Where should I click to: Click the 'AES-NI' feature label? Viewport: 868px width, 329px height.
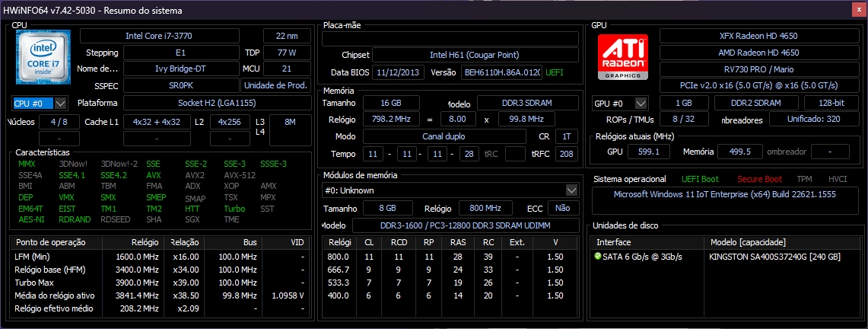coord(31,219)
